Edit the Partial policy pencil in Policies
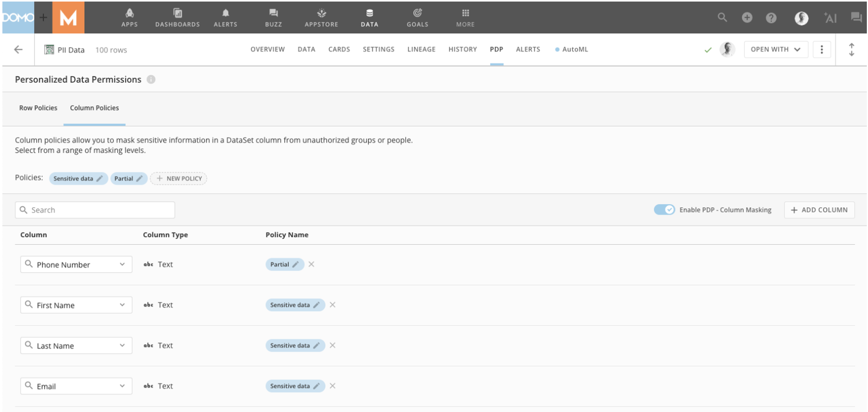Image resolution: width=868 pixels, height=412 pixels. [139, 178]
